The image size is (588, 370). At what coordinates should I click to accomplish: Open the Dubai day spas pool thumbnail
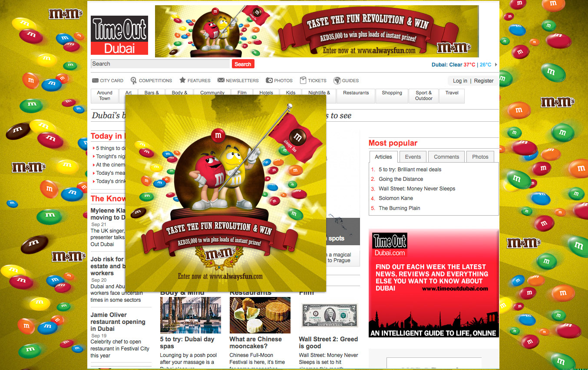[x=190, y=315]
